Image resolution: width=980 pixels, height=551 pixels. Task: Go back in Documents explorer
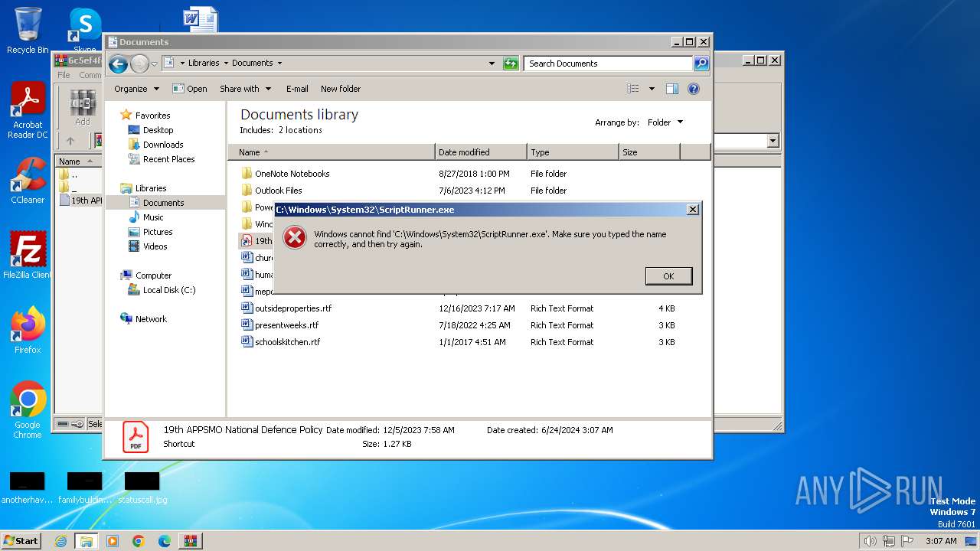[118, 64]
